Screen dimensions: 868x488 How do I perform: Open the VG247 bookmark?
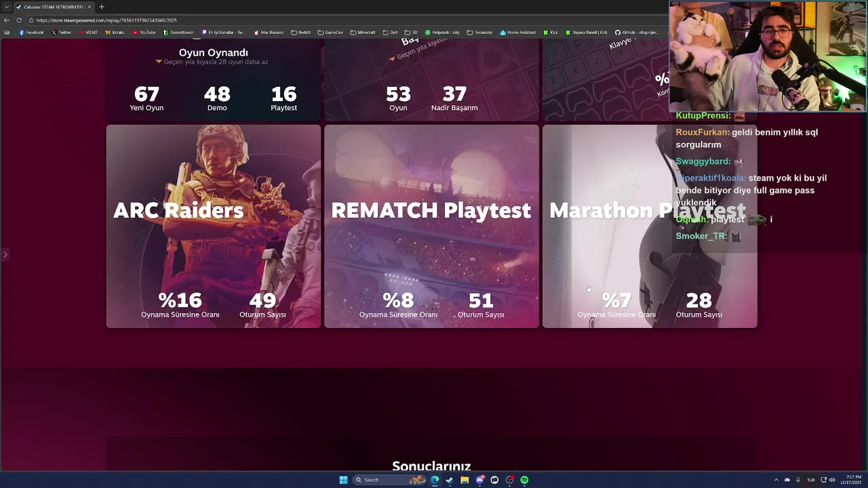click(x=88, y=33)
